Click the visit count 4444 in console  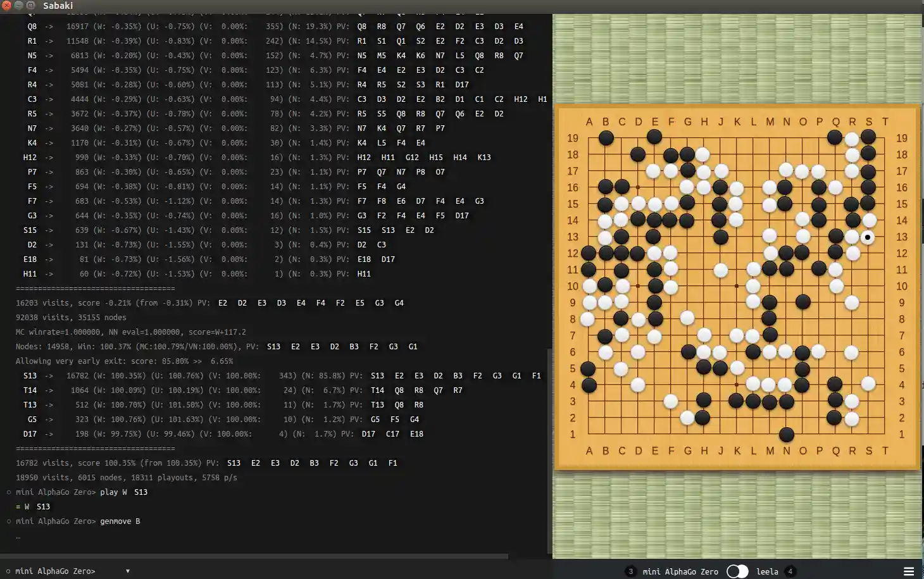(x=80, y=99)
